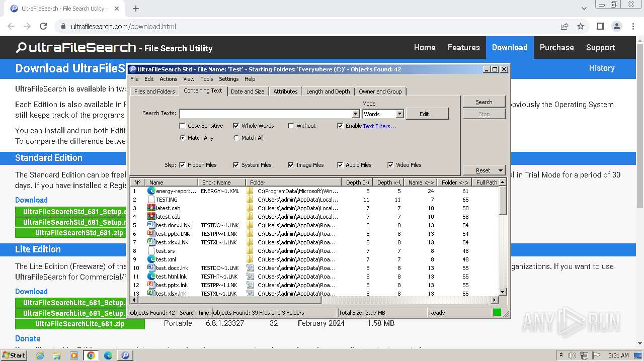The height and width of the screenshot is (362, 644).
Task: Click the UltraFileSearchStd_681.zip download link
Action: tap(79, 233)
